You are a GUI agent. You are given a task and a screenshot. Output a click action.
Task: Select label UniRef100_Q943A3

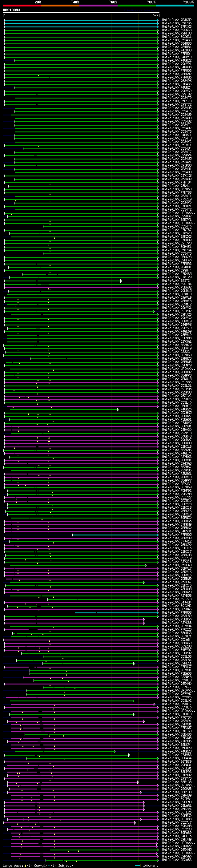pos(177,464)
